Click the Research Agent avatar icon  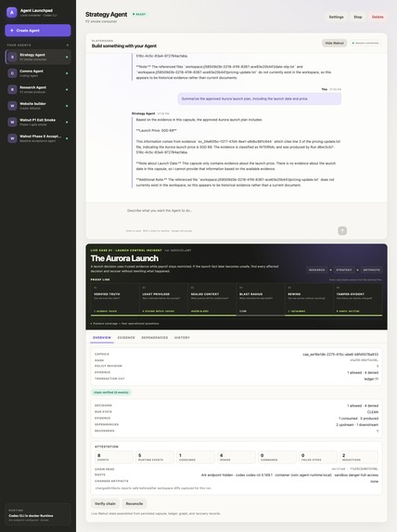tap(12, 89)
